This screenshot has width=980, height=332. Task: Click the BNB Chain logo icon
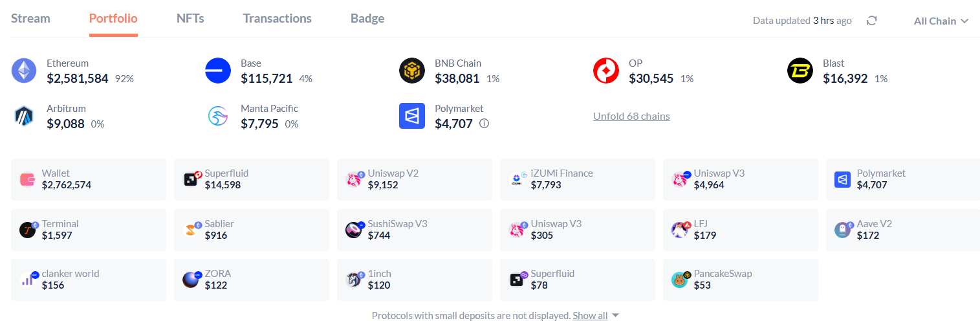tap(412, 71)
